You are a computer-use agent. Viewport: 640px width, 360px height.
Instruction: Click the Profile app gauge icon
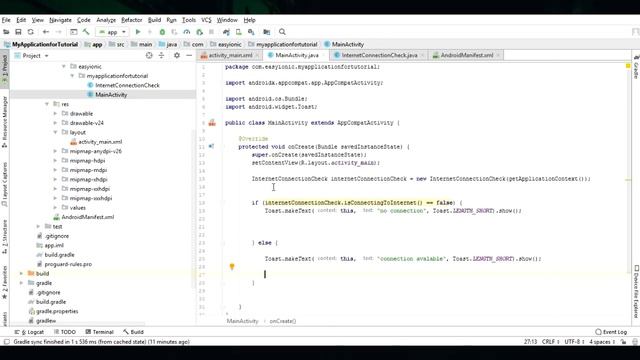click(x=187, y=32)
